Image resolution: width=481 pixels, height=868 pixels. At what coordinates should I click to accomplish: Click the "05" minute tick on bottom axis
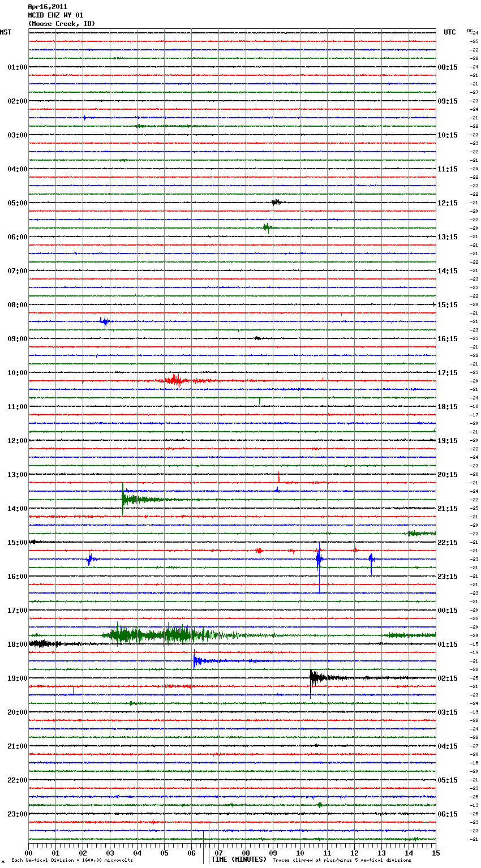[x=165, y=852]
